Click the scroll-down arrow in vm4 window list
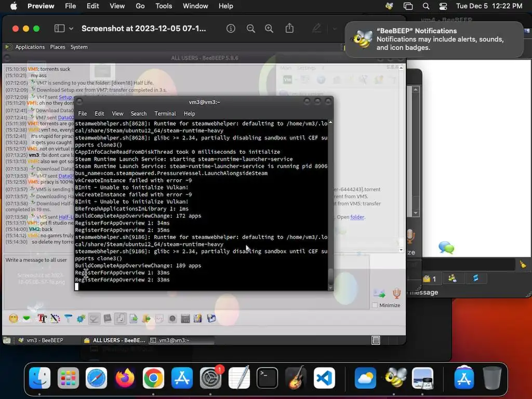Screen dimensions: 532x399 click(x=416, y=213)
